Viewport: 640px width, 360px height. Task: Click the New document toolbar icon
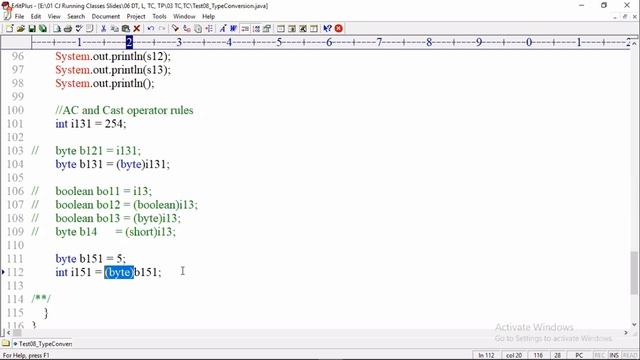9,29
